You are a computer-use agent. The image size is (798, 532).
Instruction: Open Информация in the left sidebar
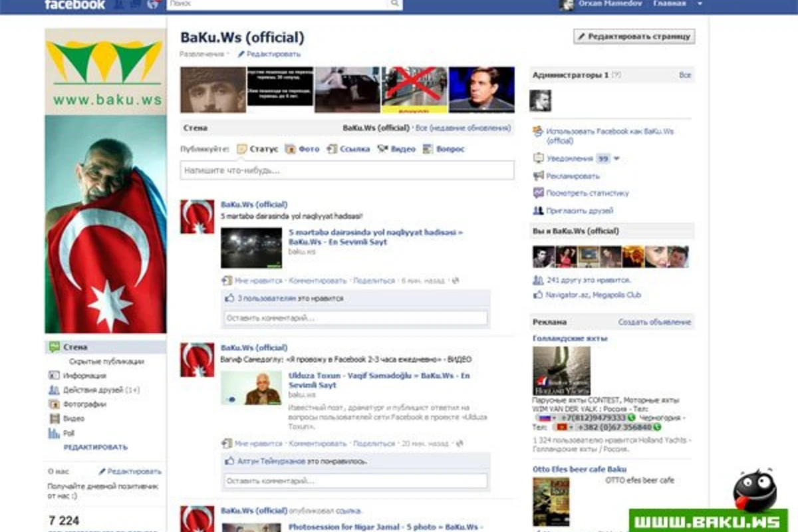(x=77, y=376)
